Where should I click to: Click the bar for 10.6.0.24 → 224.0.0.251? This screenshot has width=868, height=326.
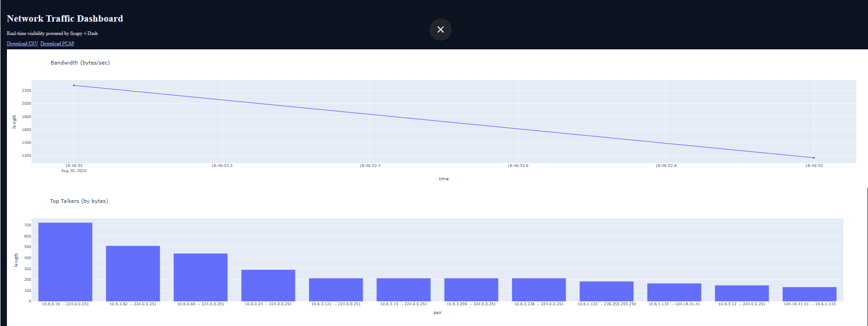[x=268, y=285]
